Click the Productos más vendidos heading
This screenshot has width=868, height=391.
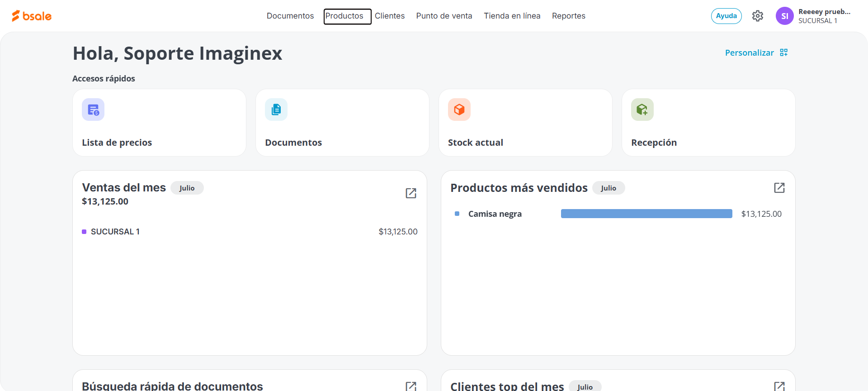click(x=519, y=188)
